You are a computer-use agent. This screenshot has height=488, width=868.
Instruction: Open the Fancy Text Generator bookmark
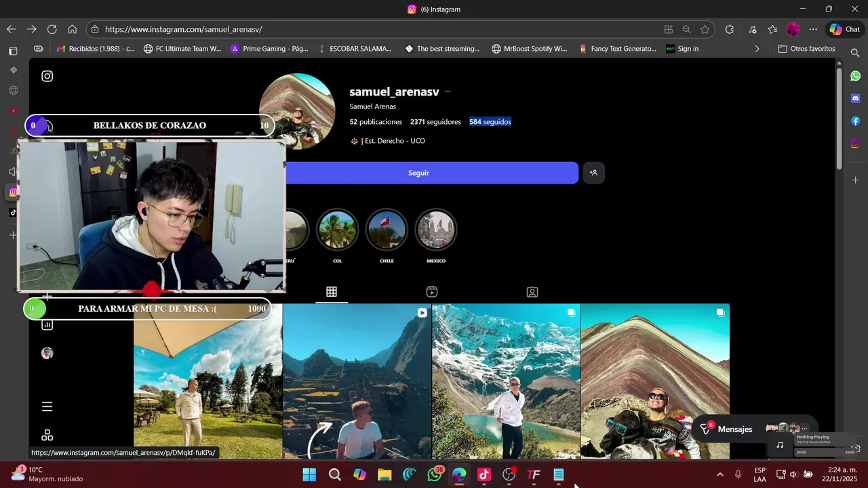click(618, 49)
